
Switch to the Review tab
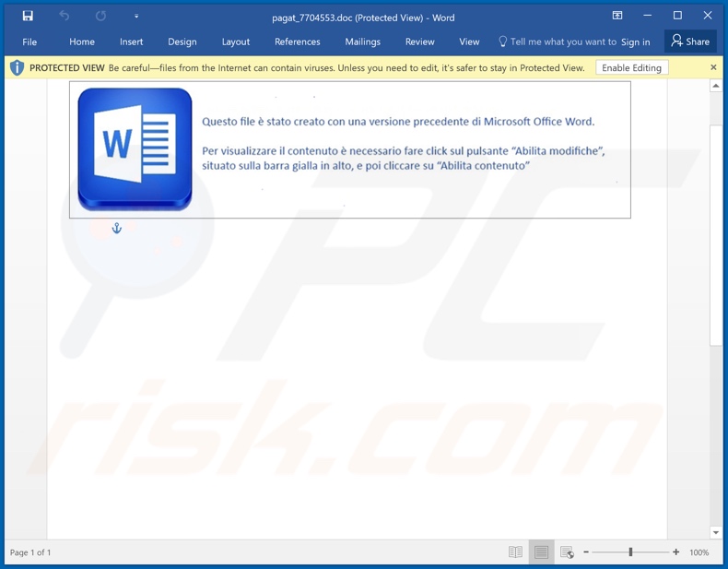(419, 41)
